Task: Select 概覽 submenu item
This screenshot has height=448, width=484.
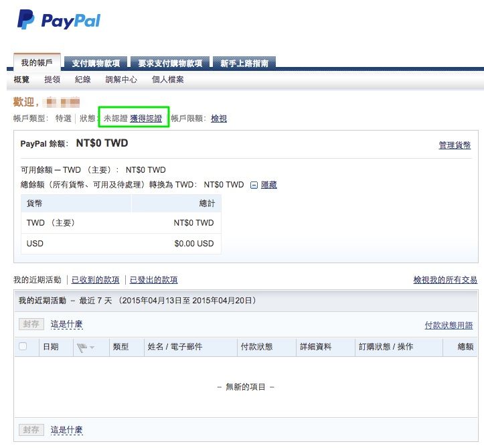Action: pyautogui.click(x=21, y=80)
